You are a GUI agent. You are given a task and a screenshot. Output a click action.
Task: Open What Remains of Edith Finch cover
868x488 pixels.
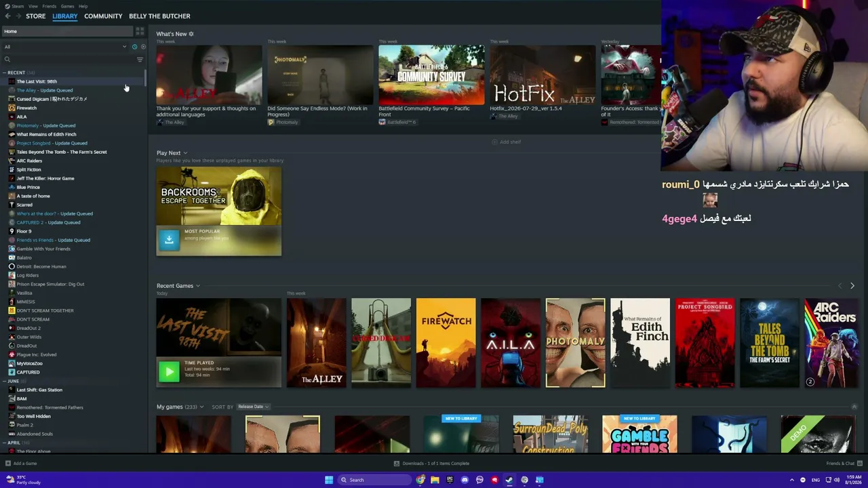click(x=640, y=343)
